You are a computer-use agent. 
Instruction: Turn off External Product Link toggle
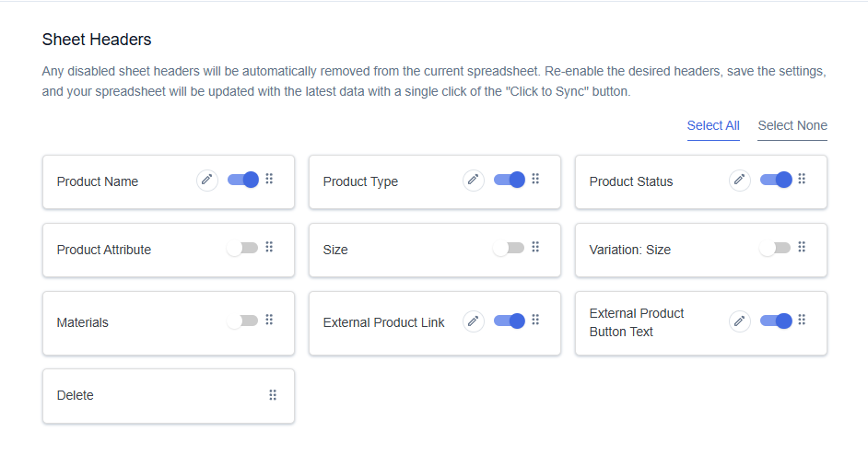click(510, 321)
